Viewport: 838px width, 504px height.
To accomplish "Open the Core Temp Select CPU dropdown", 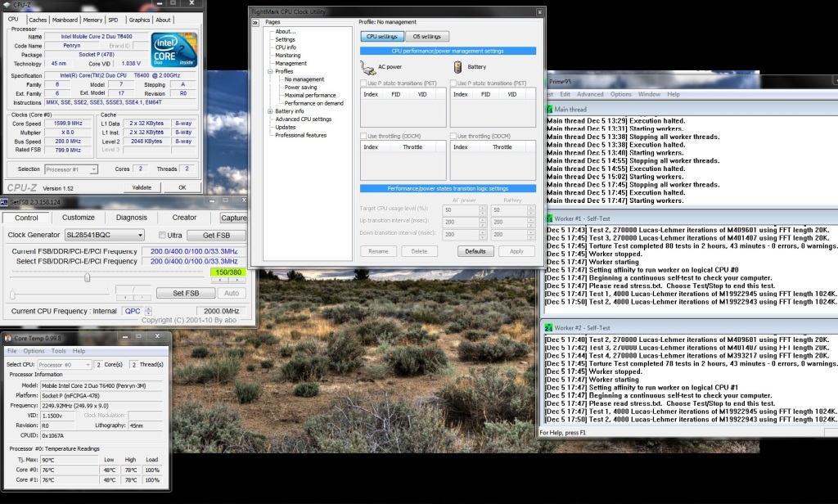I will (64, 365).
